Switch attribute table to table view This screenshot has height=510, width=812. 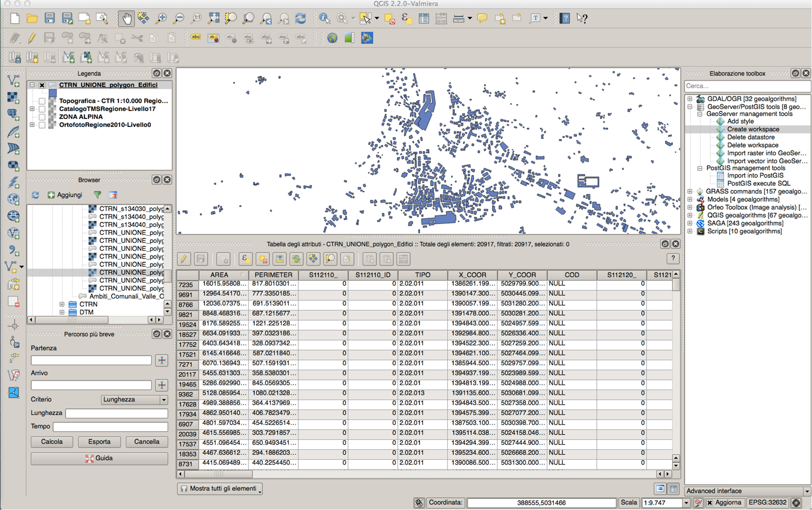click(673, 489)
